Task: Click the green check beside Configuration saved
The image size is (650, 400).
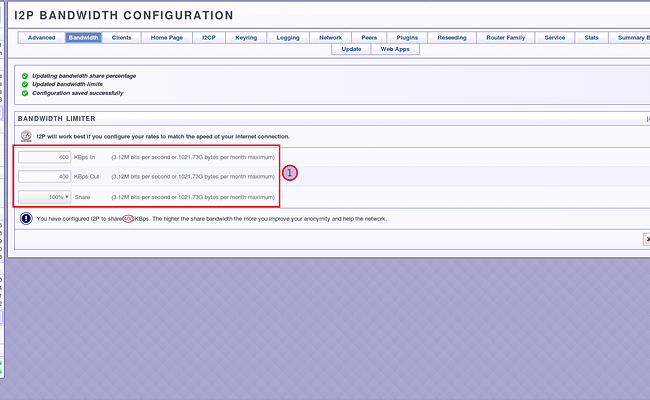Action: 25,93
